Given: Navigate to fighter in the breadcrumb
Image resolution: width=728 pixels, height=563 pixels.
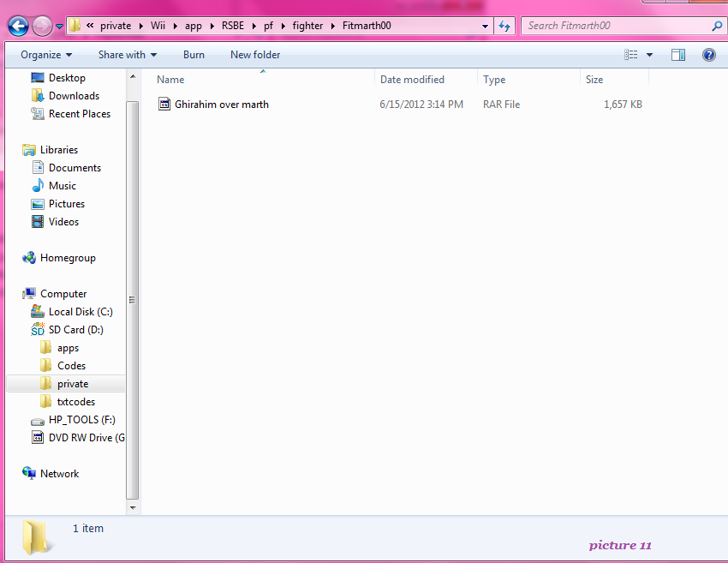Looking at the screenshot, I should 307,26.
